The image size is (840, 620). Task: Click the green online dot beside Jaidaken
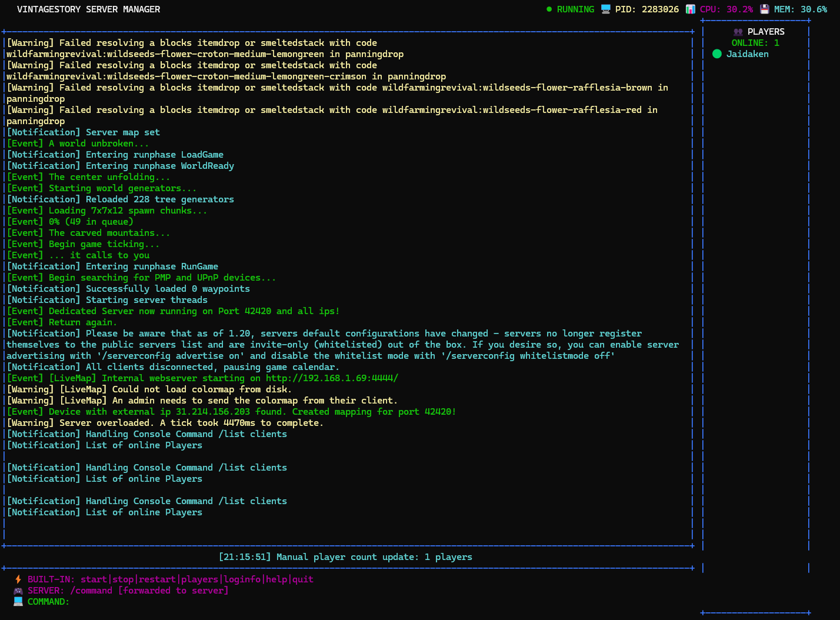[x=716, y=54]
